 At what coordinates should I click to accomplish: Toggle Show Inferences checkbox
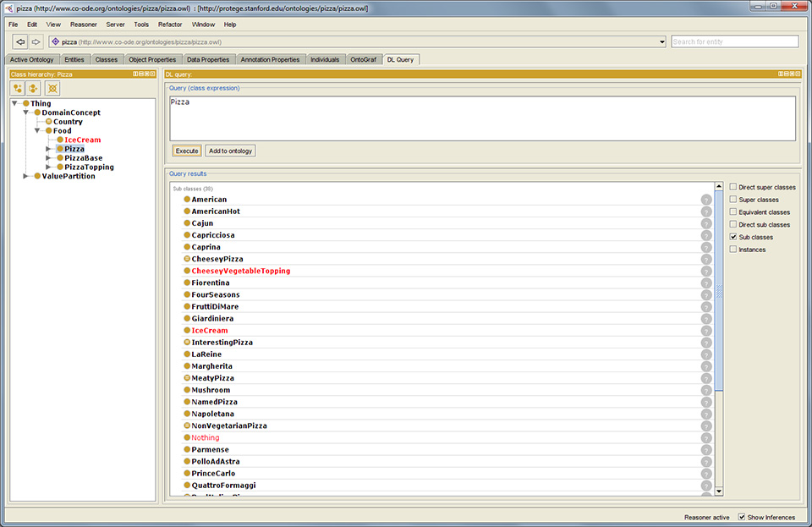742,517
